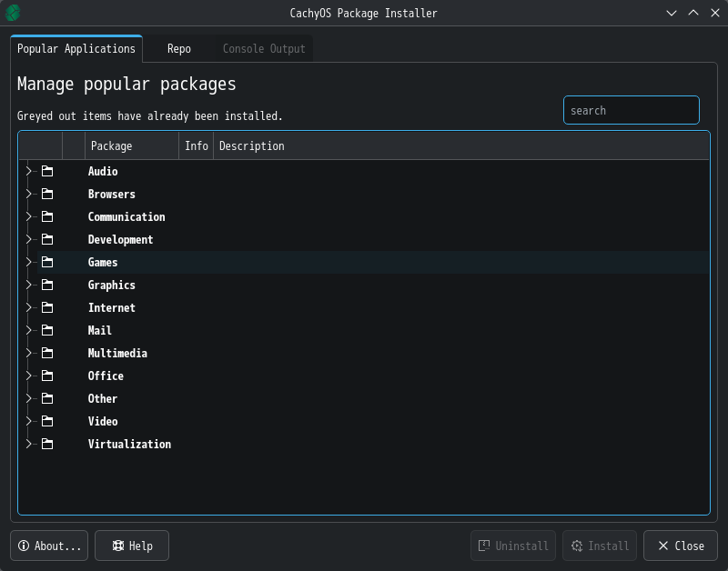Click the Graphics folder icon
Viewport: 728px width, 571px height.
[x=47, y=285]
